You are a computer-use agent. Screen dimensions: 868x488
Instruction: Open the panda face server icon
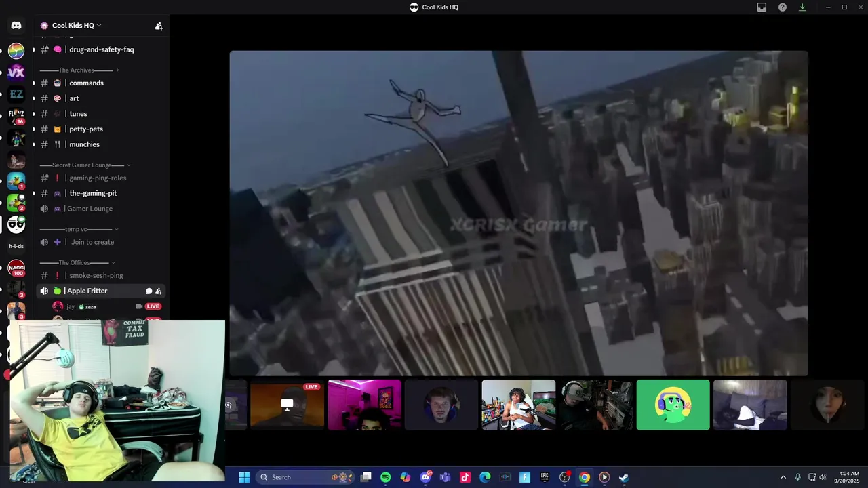point(16,224)
